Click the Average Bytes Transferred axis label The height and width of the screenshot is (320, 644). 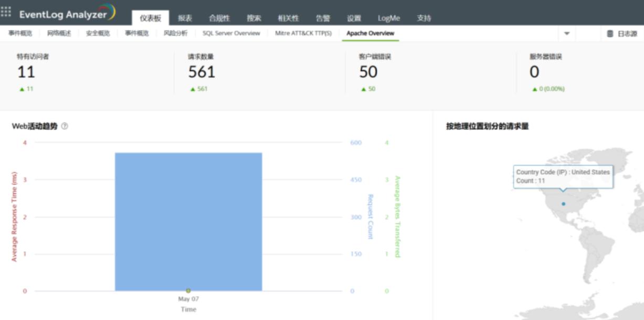(397, 216)
